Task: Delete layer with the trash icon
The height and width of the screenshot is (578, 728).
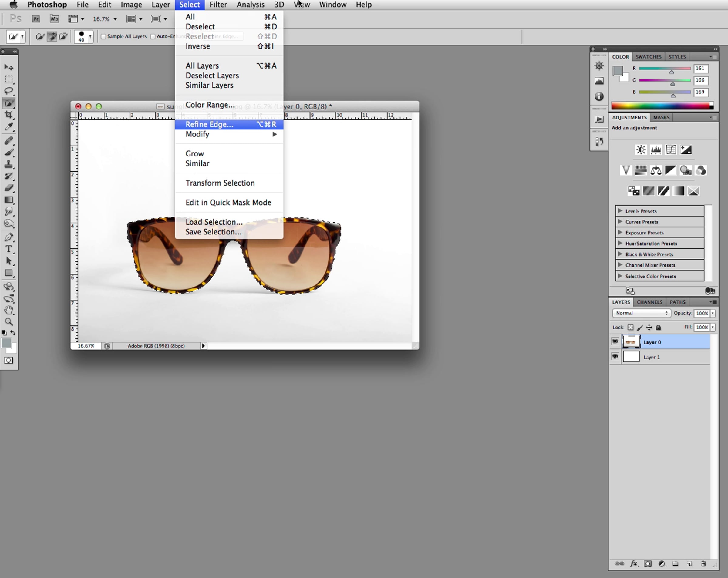Action: pos(703,563)
